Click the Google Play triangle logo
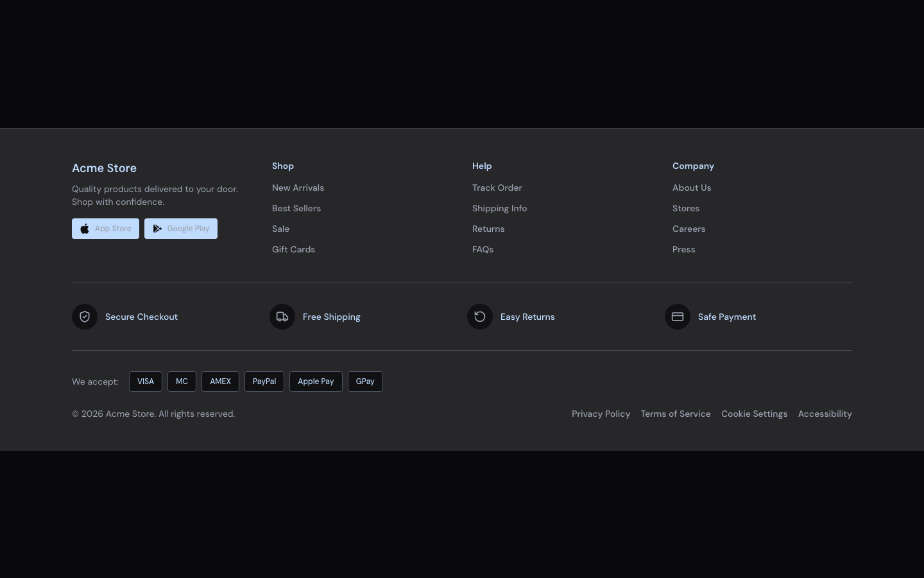 pyautogui.click(x=158, y=229)
